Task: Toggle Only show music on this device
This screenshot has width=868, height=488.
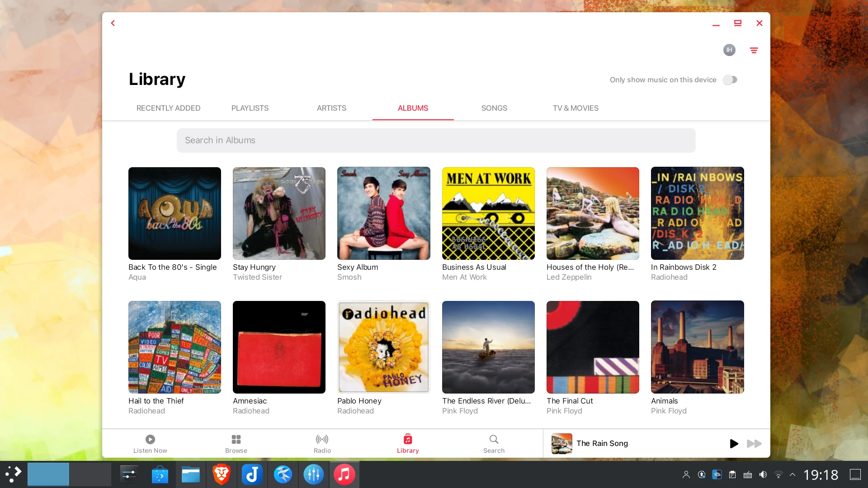Action: 730,80
